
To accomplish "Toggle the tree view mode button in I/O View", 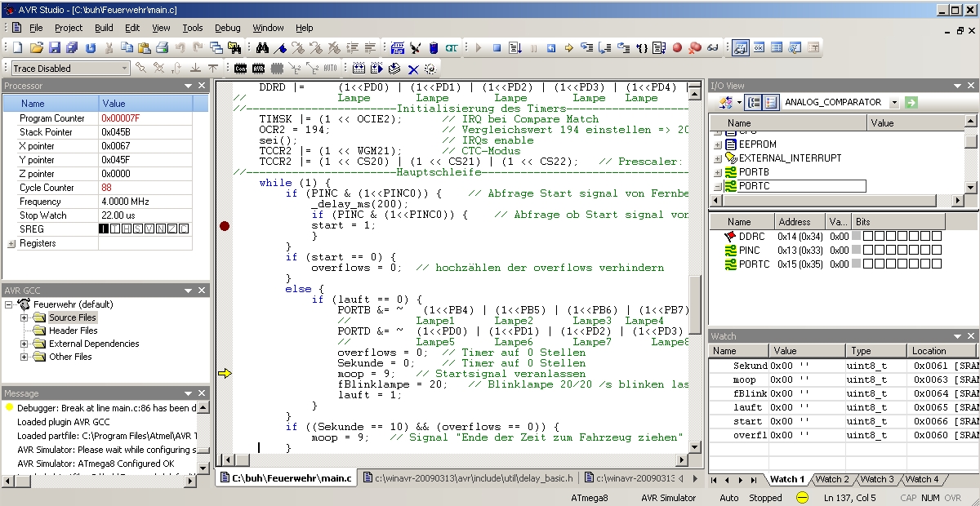I will 755,102.
